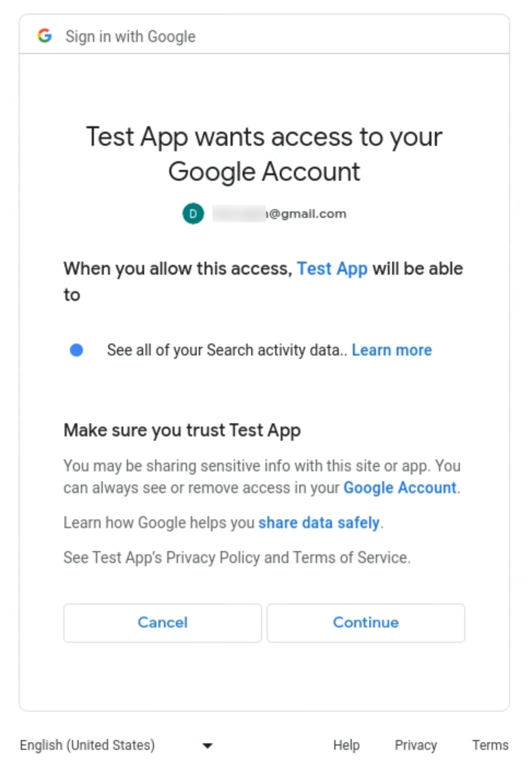Cancel the access request
The width and height of the screenshot is (532, 781).
162,623
